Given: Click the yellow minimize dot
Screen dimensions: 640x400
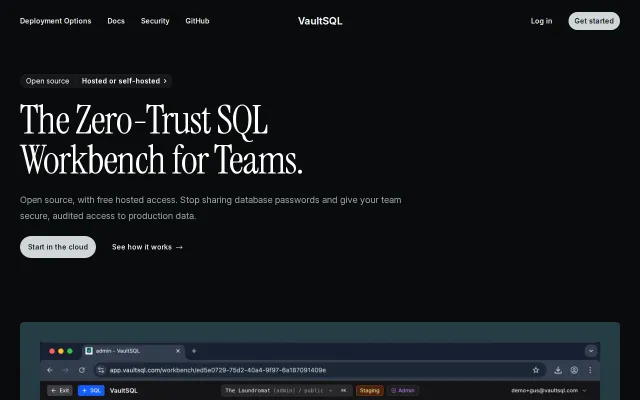Looking at the screenshot, I should pos(61,351).
